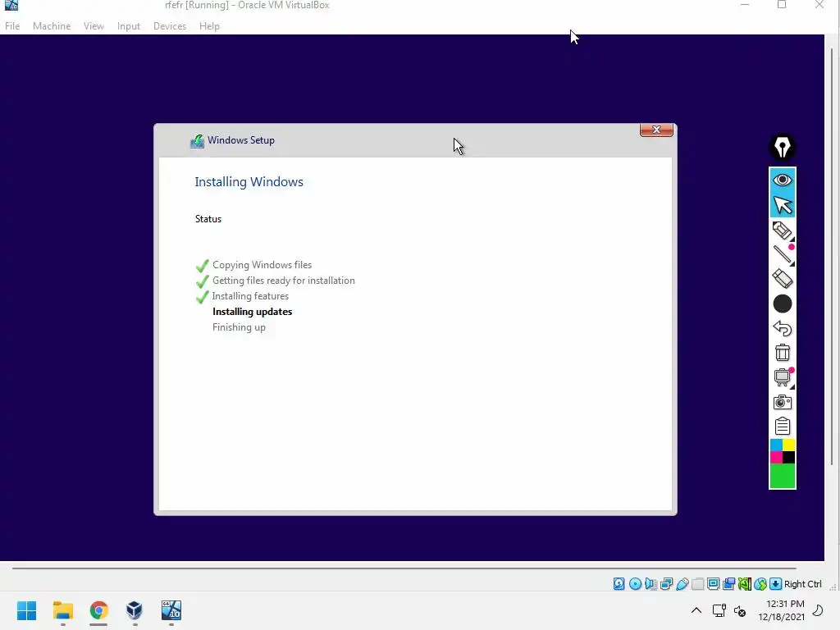
Task: Pick the cyan color swatch
Action: 776,445
